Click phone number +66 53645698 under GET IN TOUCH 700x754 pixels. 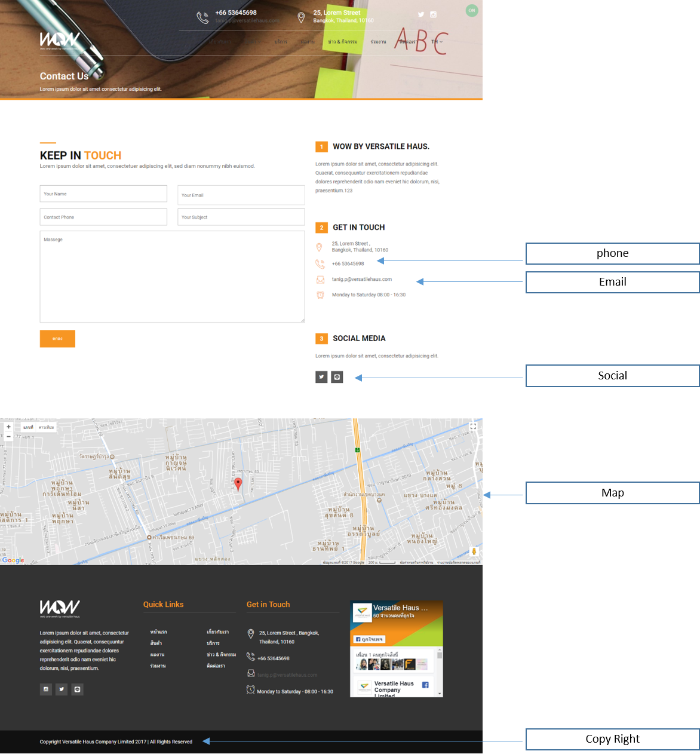point(348,263)
